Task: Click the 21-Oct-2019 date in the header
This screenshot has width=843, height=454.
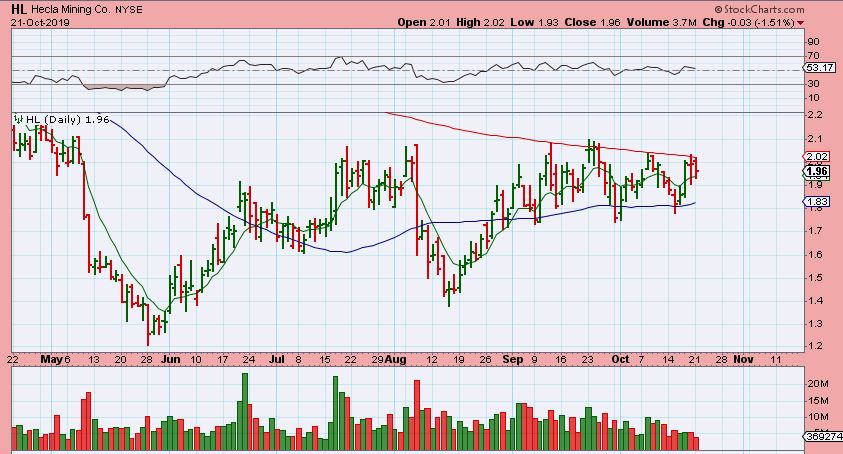Action: (40, 23)
